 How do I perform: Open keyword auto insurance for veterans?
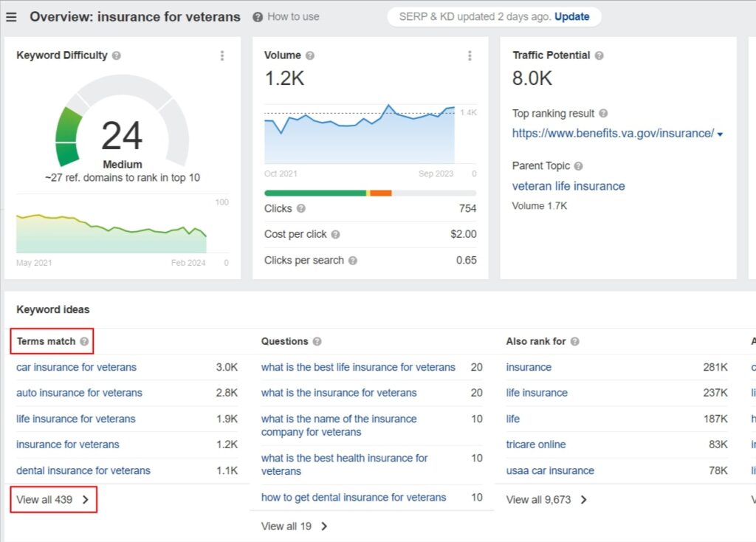tap(79, 393)
